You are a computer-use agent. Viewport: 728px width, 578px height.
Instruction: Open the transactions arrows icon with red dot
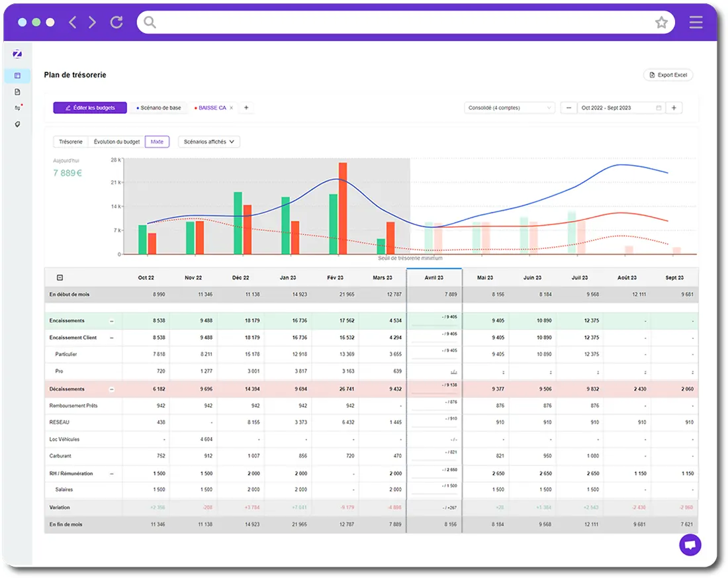(x=17, y=108)
